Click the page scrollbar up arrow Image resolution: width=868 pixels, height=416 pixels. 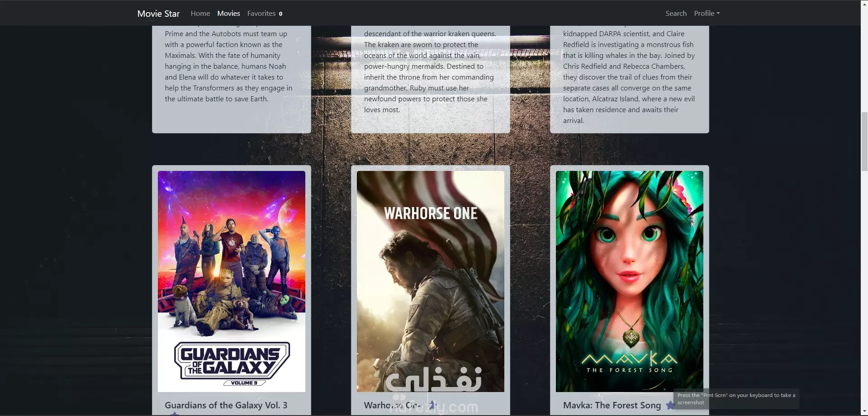pyautogui.click(x=864, y=4)
